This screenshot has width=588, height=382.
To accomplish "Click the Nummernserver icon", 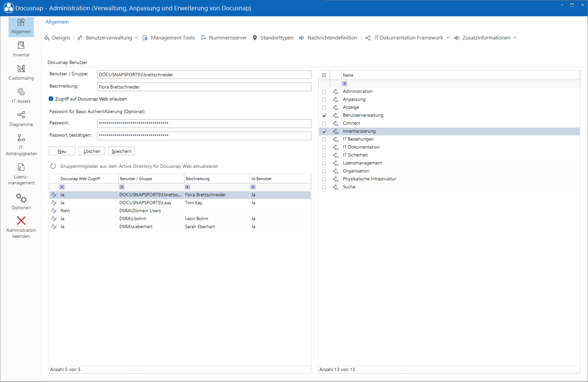I will pos(204,38).
